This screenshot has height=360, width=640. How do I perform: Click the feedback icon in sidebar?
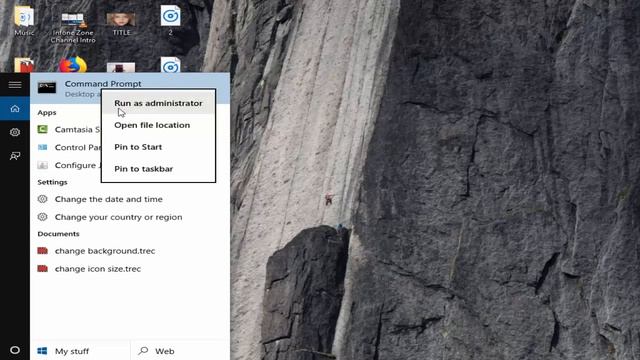pyautogui.click(x=15, y=156)
